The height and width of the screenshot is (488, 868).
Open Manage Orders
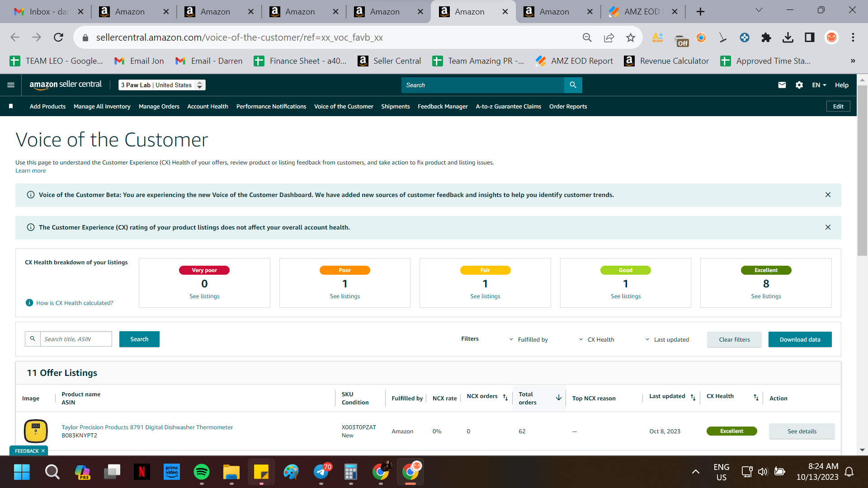[x=159, y=106]
